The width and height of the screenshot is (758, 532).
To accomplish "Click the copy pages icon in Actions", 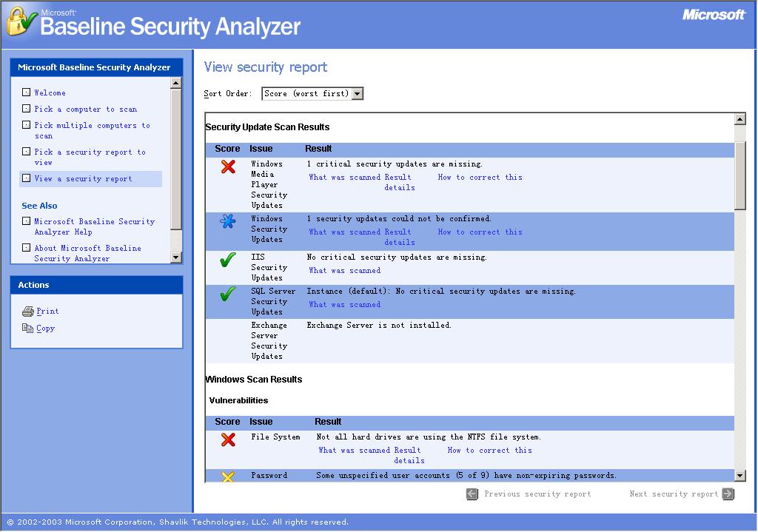I will pyautogui.click(x=27, y=328).
